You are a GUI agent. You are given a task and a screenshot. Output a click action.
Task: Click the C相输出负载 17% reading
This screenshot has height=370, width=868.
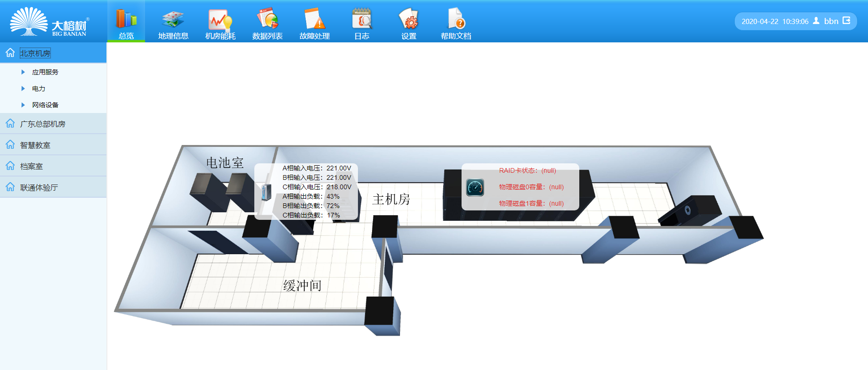tap(311, 215)
